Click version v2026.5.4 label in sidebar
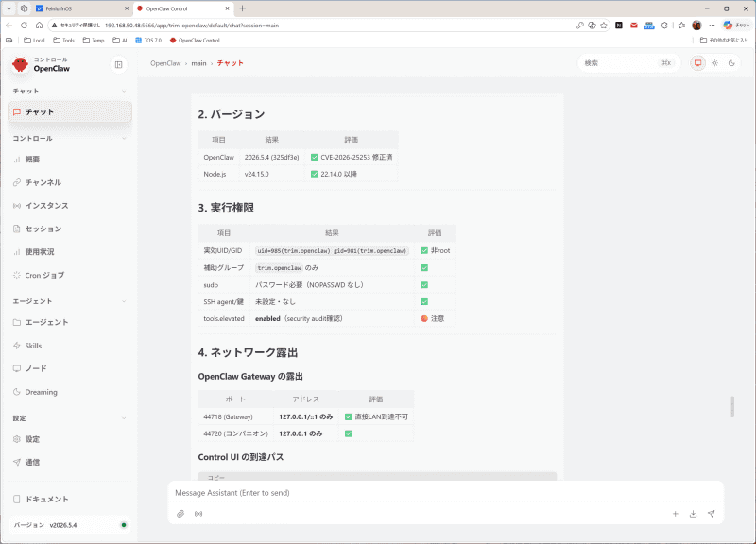This screenshot has width=756, height=544. [x=63, y=525]
